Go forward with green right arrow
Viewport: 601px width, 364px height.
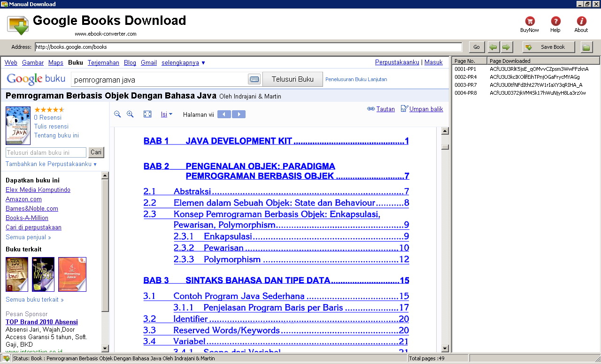pos(506,47)
